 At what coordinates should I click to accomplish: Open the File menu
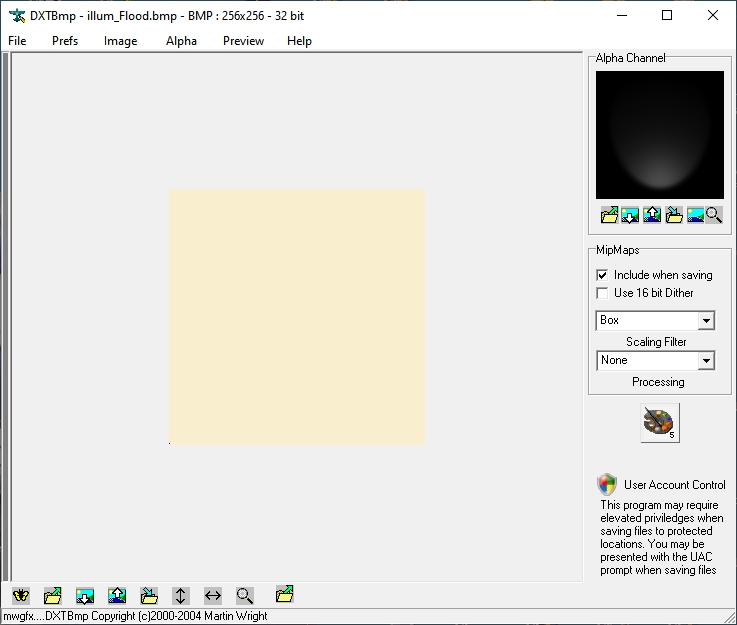point(17,41)
